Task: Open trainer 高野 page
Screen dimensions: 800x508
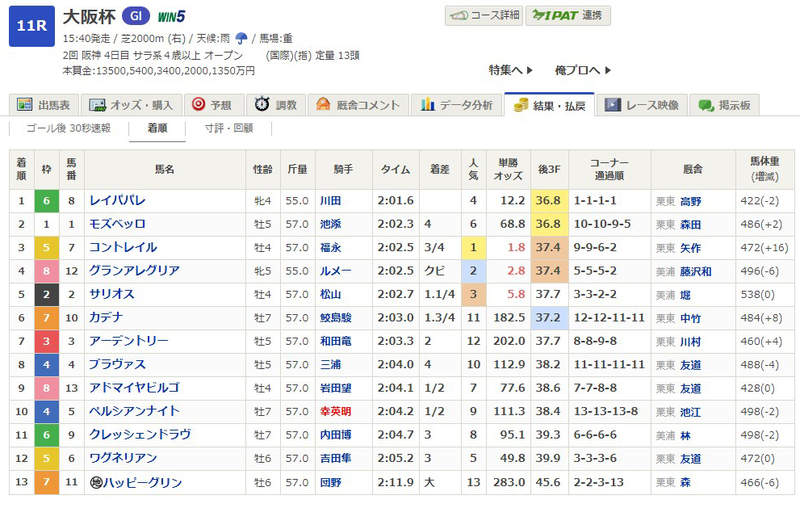Action: [x=690, y=201]
